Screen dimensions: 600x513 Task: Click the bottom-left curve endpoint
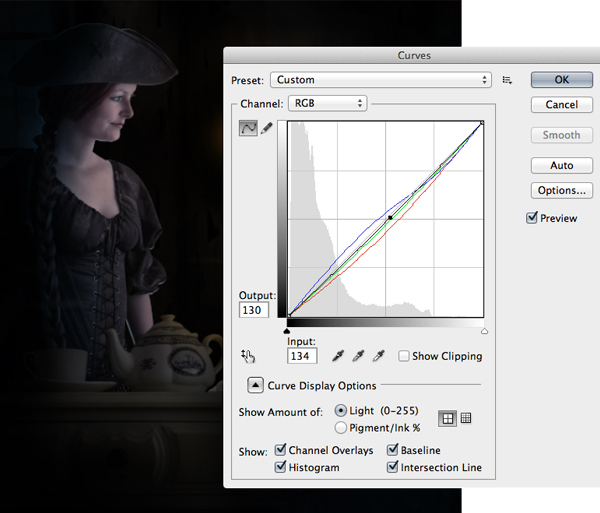click(290, 315)
